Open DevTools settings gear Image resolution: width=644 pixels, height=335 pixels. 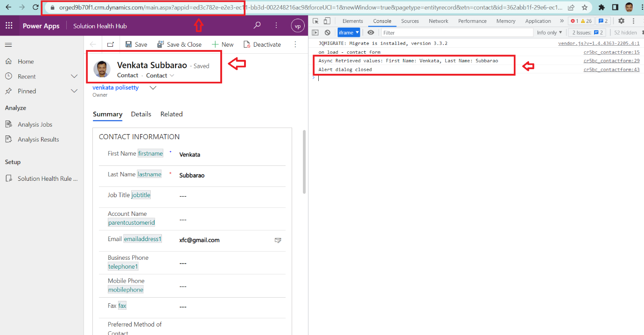click(620, 21)
